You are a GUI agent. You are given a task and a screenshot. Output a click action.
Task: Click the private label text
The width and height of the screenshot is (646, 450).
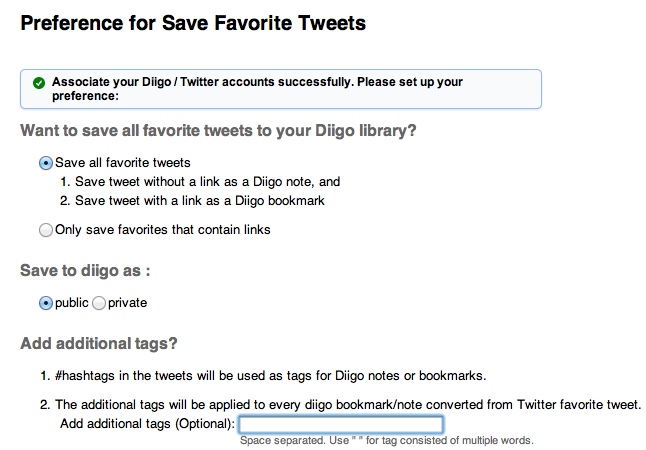tap(127, 303)
